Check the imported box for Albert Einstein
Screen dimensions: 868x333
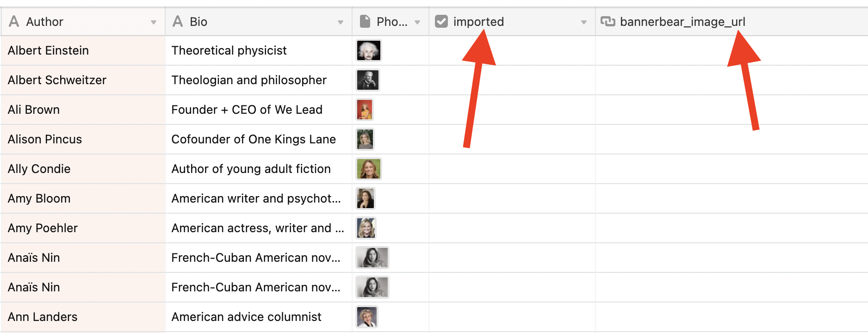click(512, 50)
